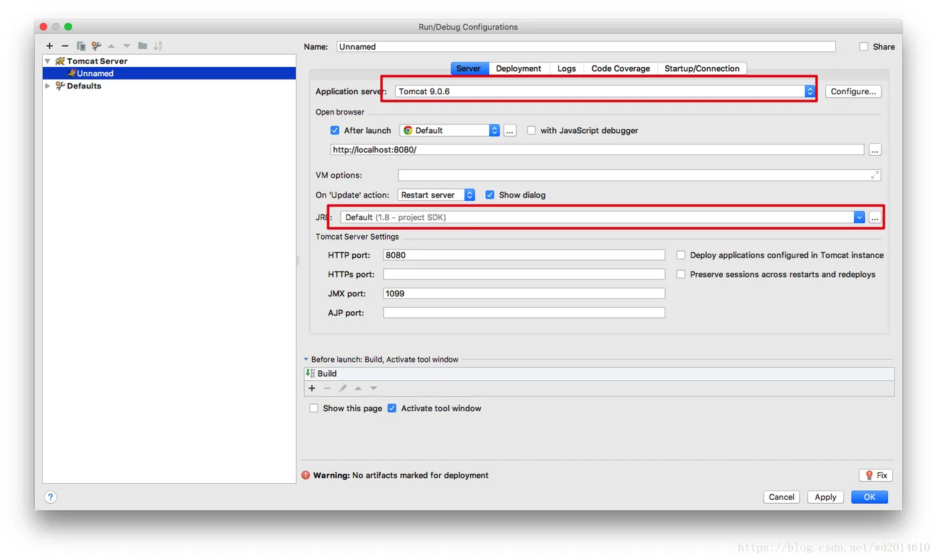Uncheck Show dialog checkbox
Viewport: 937px width, 560px height.
490,195
